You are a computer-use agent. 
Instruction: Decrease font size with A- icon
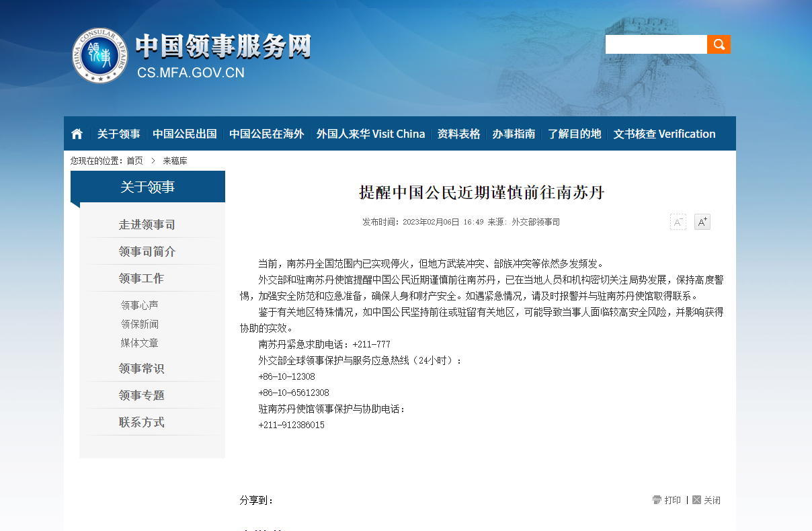pos(678,222)
